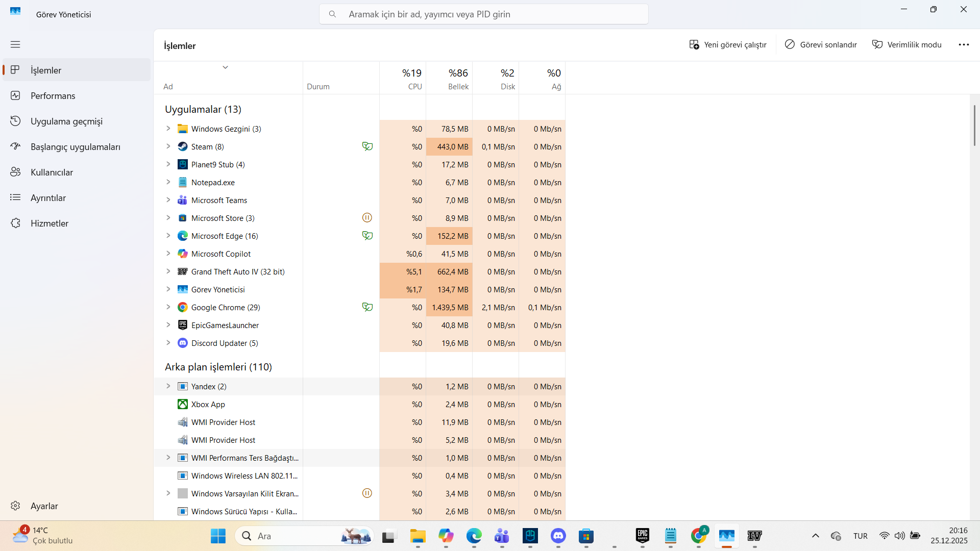
Task: Open Ayarlar settings
Action: (x=77, y=506)
